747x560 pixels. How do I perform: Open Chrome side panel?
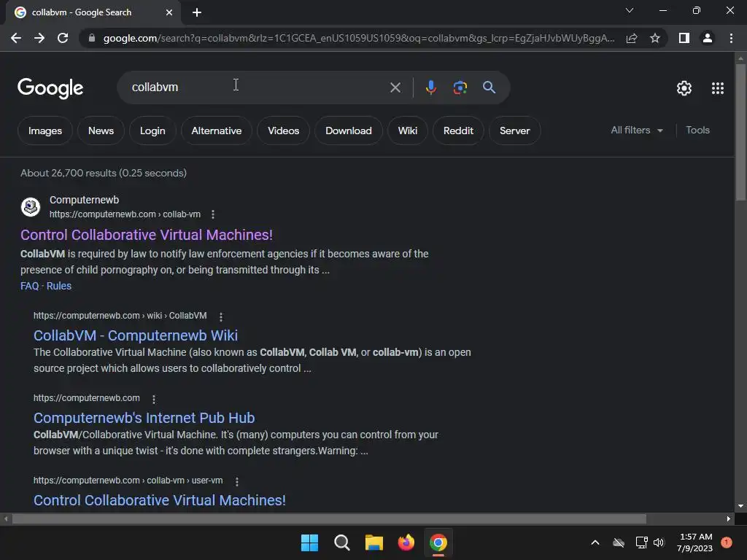(x=684, y=38)
